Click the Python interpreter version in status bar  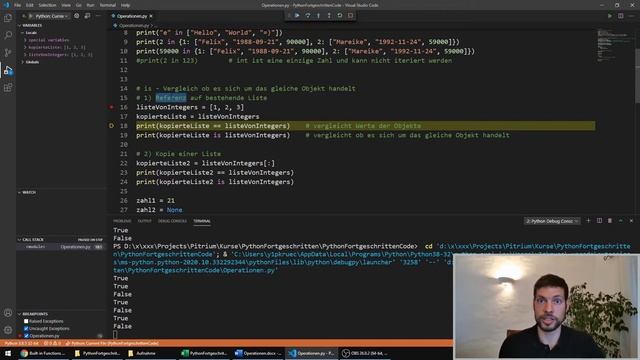click(x=22, y=344)
